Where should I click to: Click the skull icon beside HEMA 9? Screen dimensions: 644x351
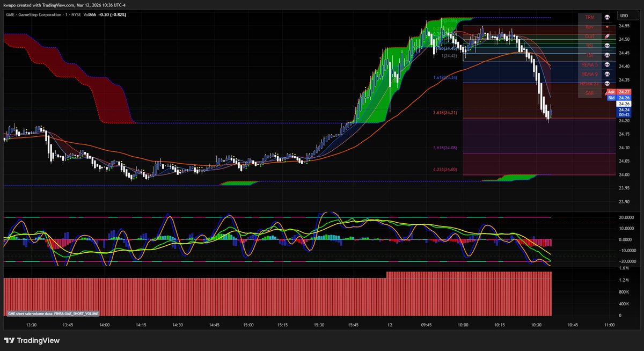click(607, 74)
